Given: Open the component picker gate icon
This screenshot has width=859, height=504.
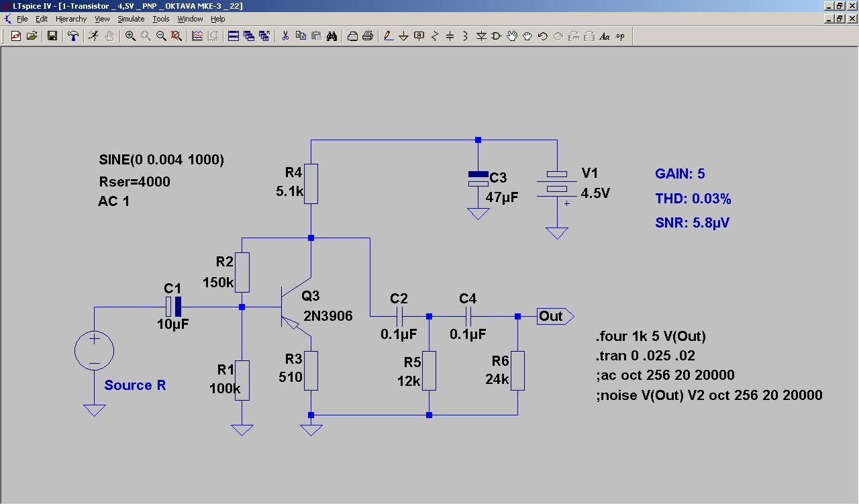Looking at the screenshot, I should (497, 36).
